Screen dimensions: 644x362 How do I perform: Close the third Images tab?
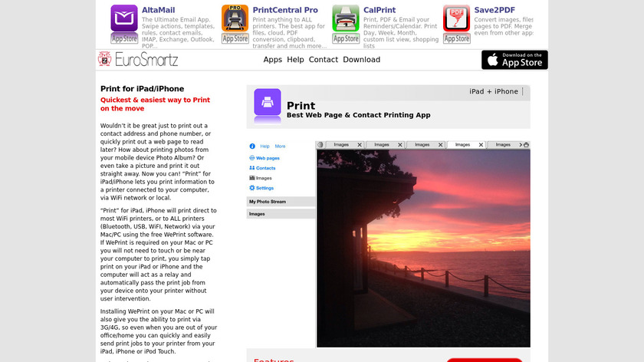tap(440, 145)
